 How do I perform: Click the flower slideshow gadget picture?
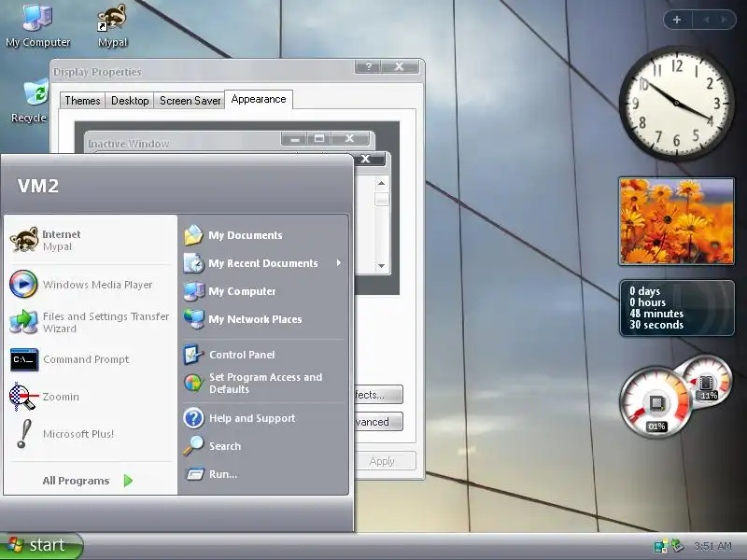[x=676, y=221]
